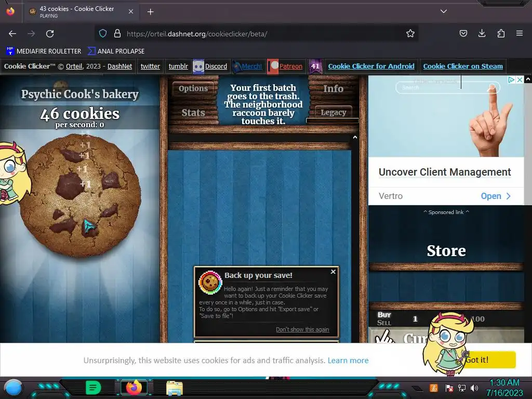Click the news ticker about the raccoon
532x399 pixels.
[263, 104]
